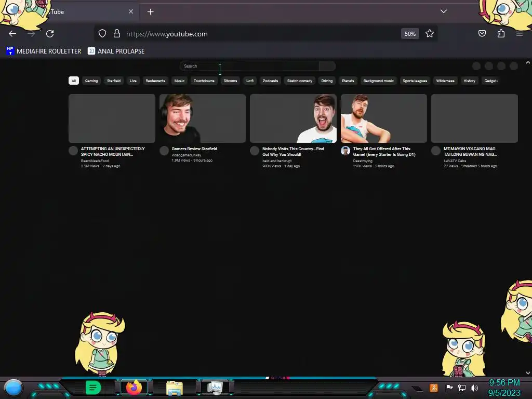532x399 pixels.
Task: Filter by Live videos
Action: point(133,81)
